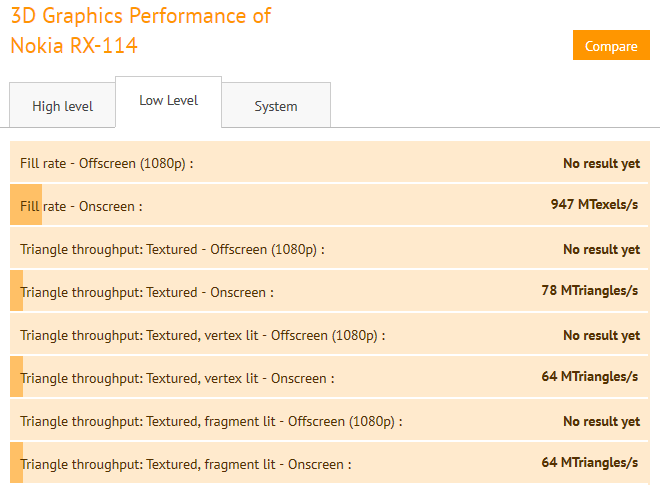Screen dimensions: 663x491
Task: Switch to the High level tab
Action: click(62, 106)
